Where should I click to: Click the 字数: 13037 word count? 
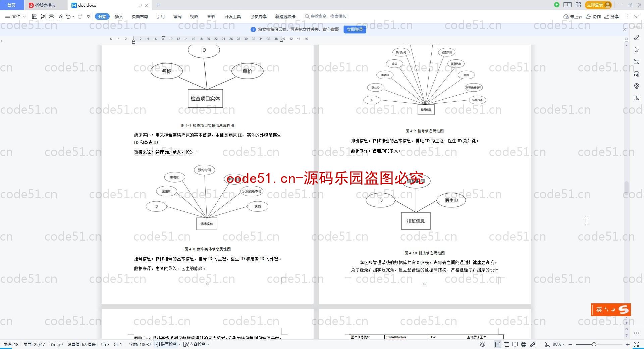(140, 344)
